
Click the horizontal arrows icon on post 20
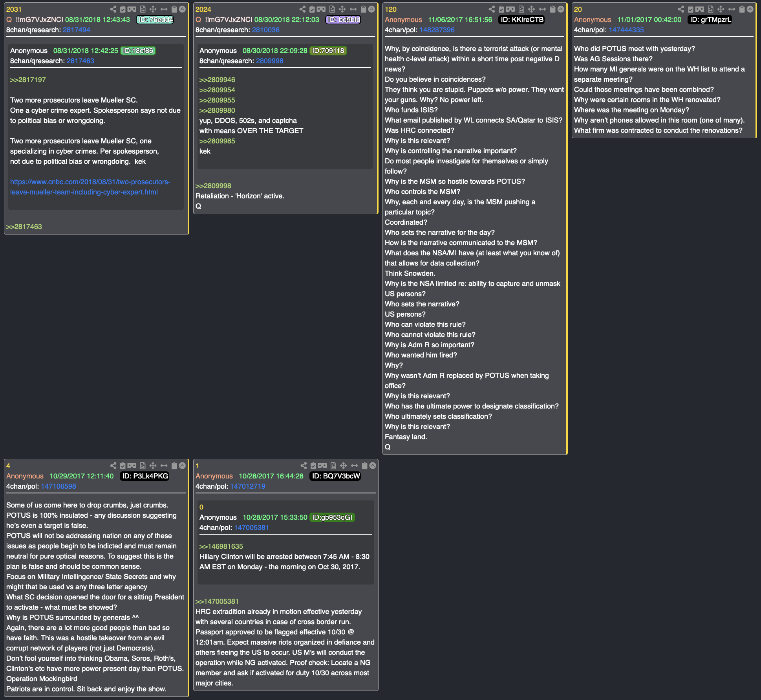tap(732, 9)
